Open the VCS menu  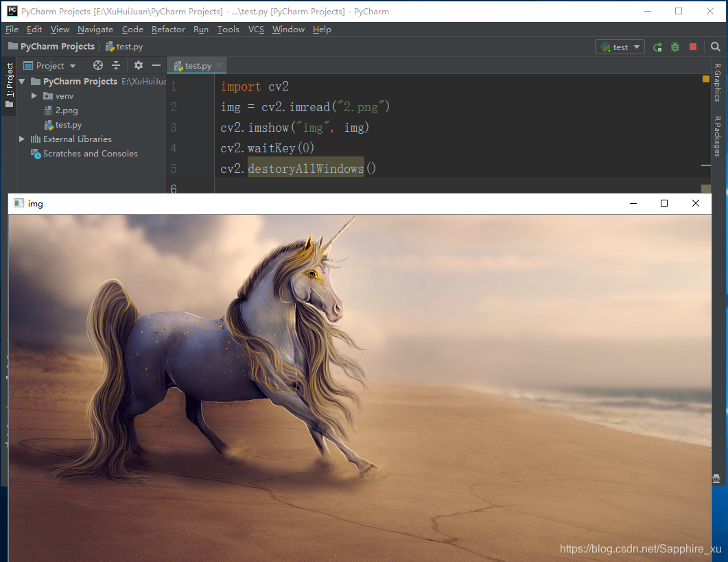point(255,30)
